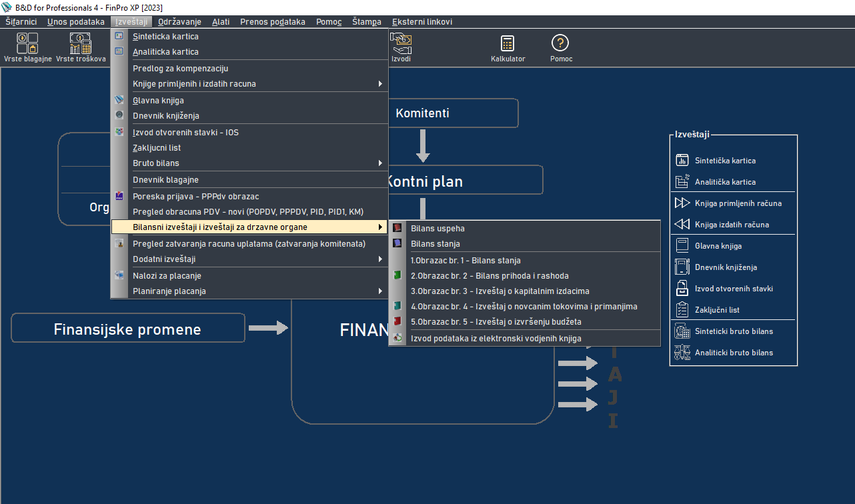
Task: Click Zaključni list icon in Izveštaji panel
Action: click(x=682, y=310)
